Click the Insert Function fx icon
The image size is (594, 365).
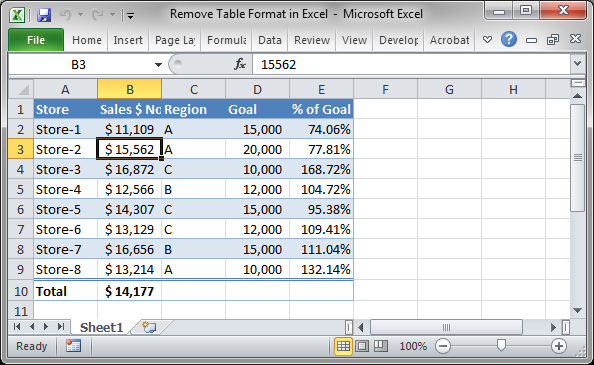pos(240,64)
